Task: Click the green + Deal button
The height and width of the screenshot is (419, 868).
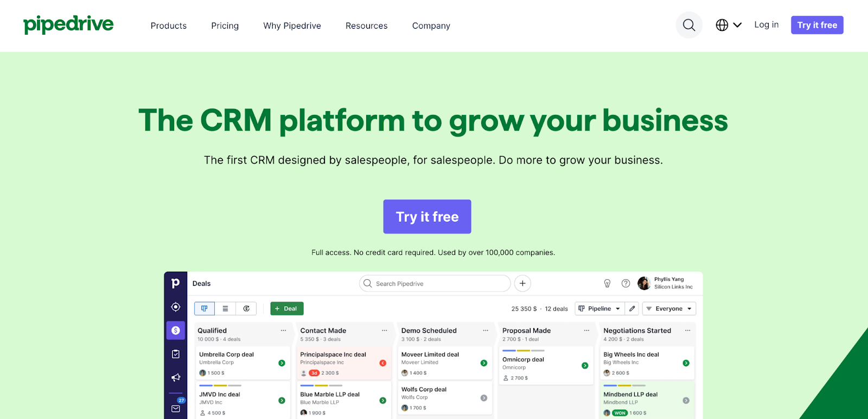Action: [x=287, y=308]
